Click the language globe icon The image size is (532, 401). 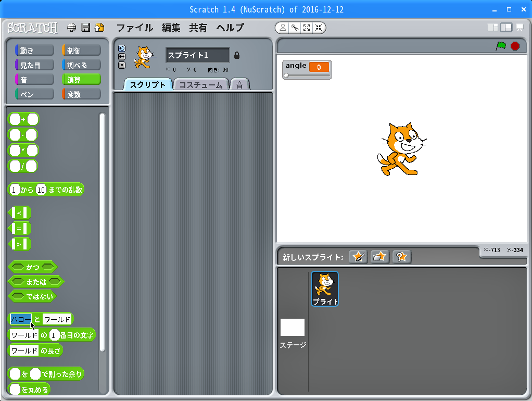71,28
